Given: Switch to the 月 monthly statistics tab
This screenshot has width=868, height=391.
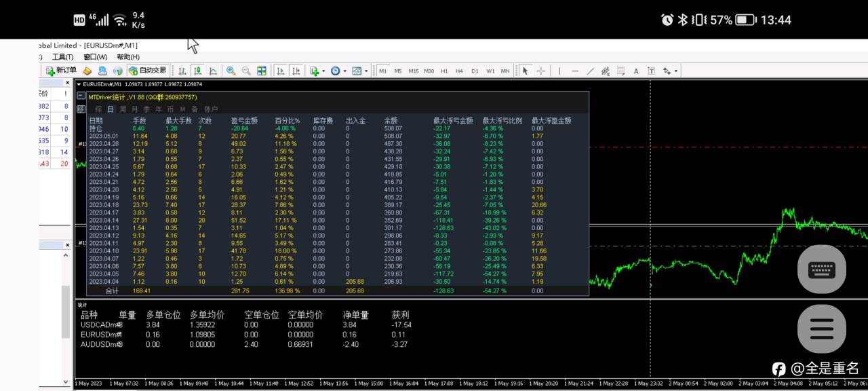Looking at the screenshot, I should pos(135,109).
